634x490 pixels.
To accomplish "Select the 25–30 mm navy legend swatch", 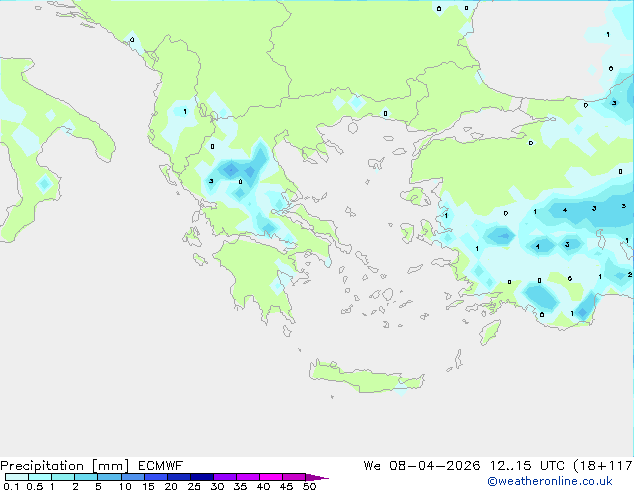I will tap(202, 477).
